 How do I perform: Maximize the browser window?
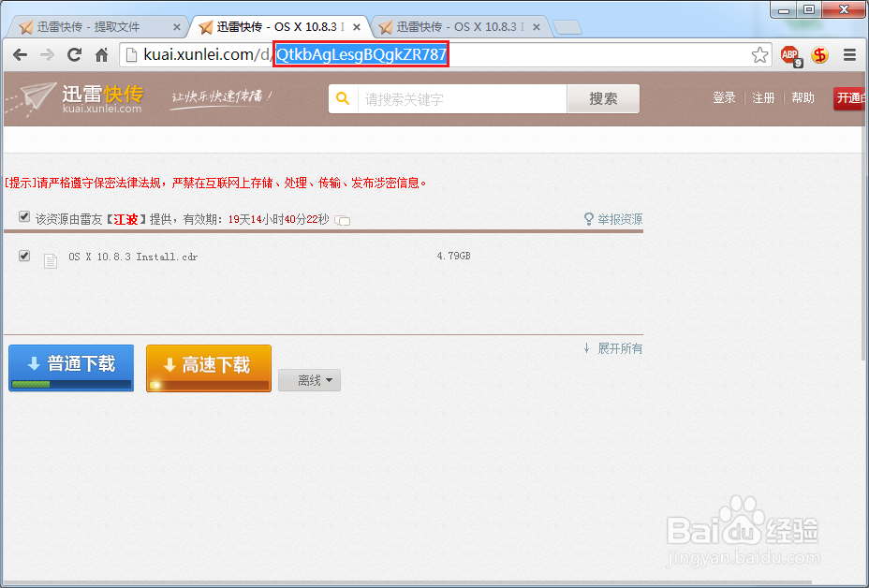click(x=809, y=9)
